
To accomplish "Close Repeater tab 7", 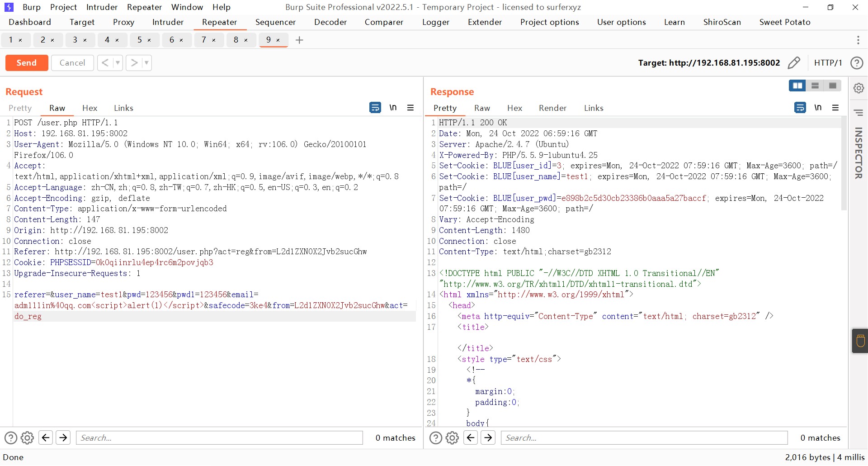I will click(x=214, y=40).
